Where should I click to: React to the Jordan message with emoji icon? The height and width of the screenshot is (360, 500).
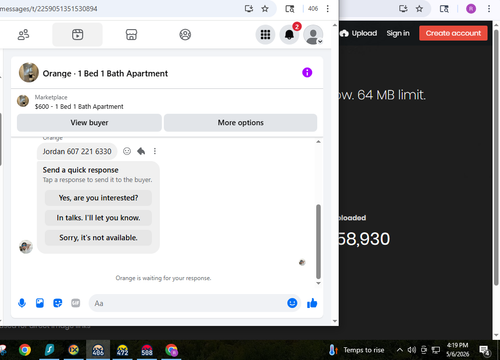(127, 151)
